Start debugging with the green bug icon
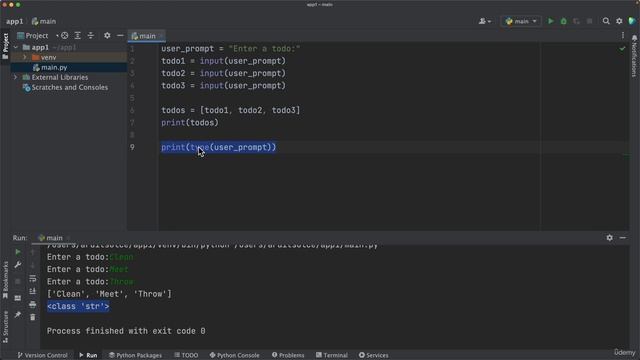Screen dimensions: 640x360 [x=564, y=21]
